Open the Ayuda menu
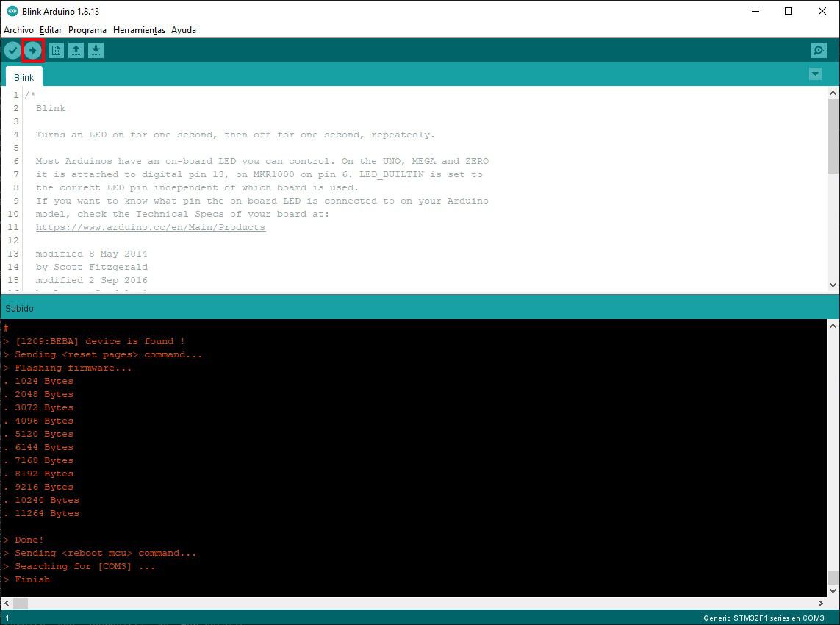 pos(184,30)
